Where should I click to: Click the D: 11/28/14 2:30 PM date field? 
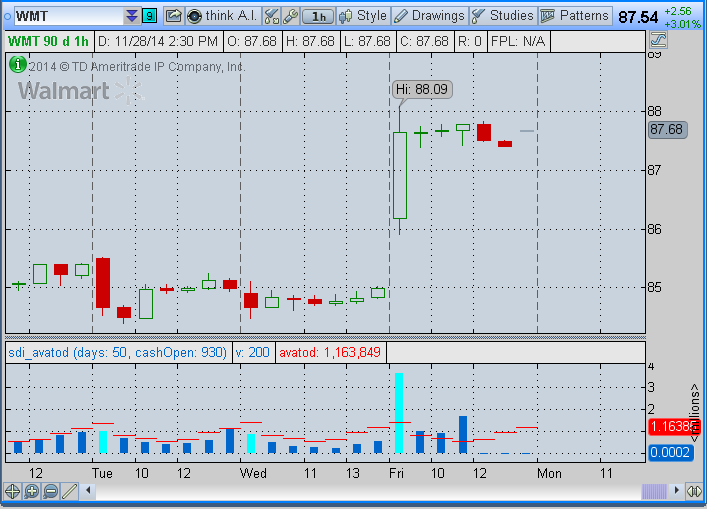(158, 41)
